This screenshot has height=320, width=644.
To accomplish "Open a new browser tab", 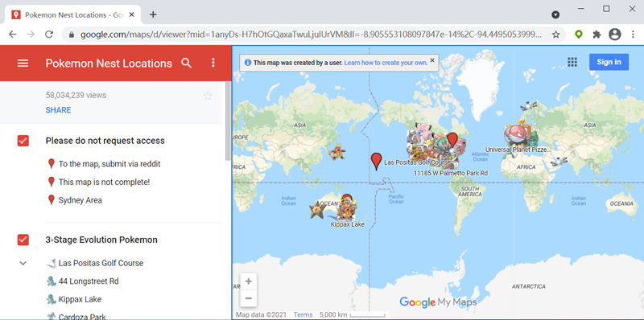I will pyautogui.click(x=153, y=14).
